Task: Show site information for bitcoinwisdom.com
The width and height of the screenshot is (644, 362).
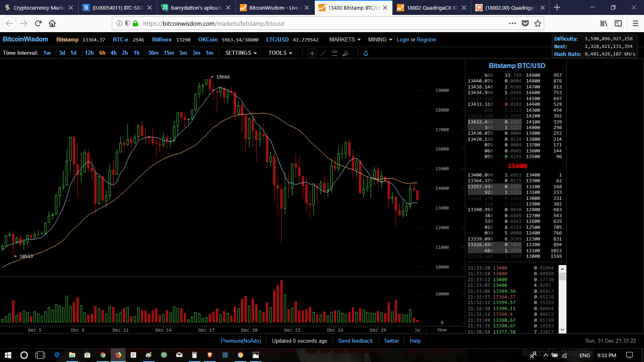Action: (x=119, y=23)
